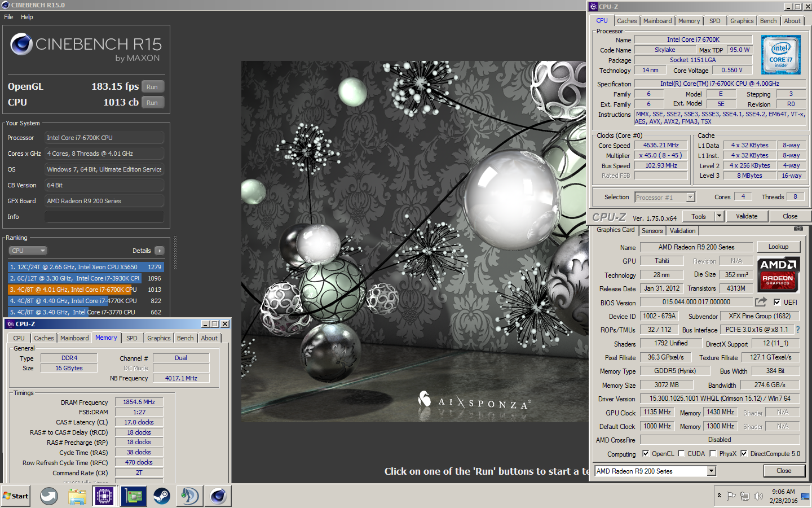Select the Core i7-4770K ranking row
The image size is (812, 508).
pyautogui.click(x=86, y=301)
